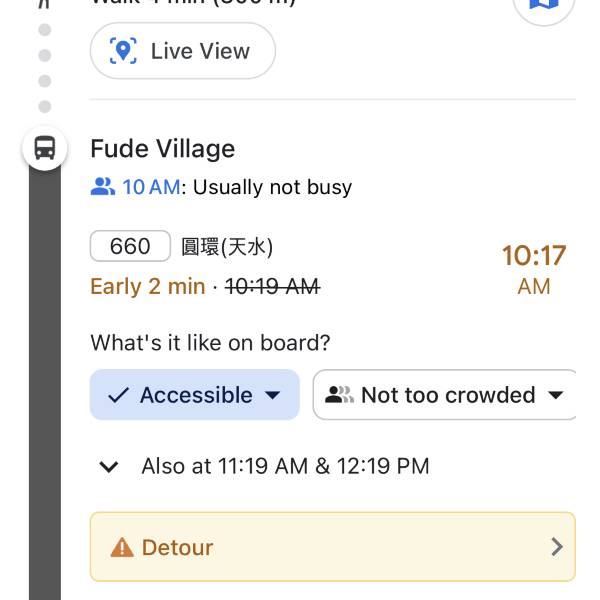Tap the map icon at top right
Viewport: 600px width, 600px height.
(x=543, y=5)
